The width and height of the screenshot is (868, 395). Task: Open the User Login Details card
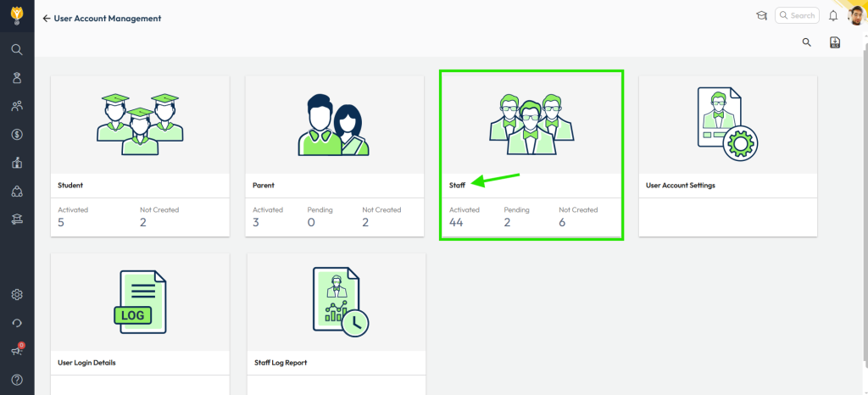pos(140,324)
